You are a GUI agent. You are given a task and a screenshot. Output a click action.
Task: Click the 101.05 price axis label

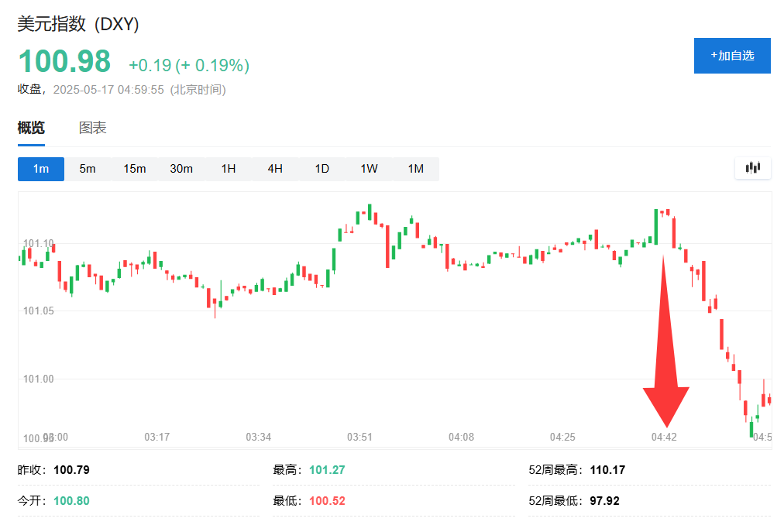pyautogui.click(x=39, y=311)
